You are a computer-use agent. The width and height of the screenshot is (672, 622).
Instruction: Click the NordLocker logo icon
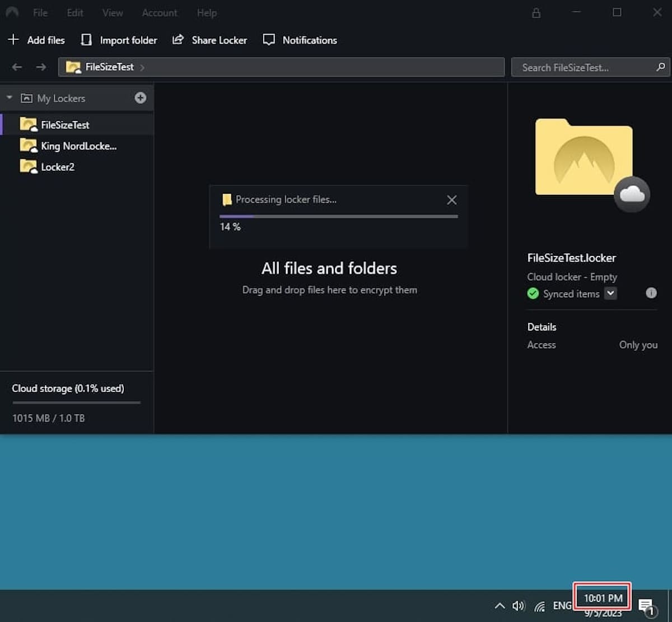point(12,12)
